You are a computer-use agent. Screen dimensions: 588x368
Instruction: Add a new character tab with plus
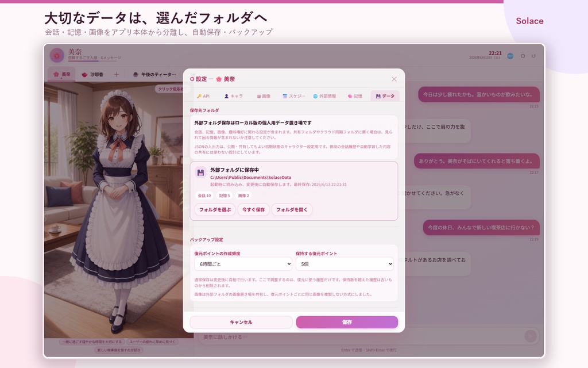coord(116,74)
